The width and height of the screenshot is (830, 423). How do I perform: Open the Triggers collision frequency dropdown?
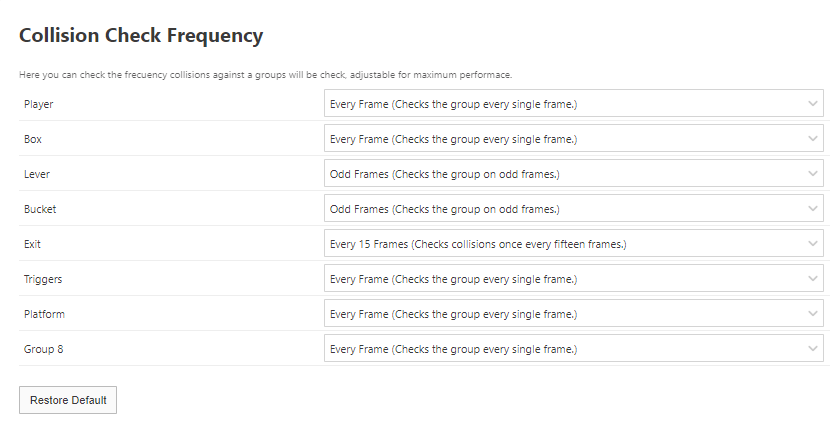tap(573, 279)
